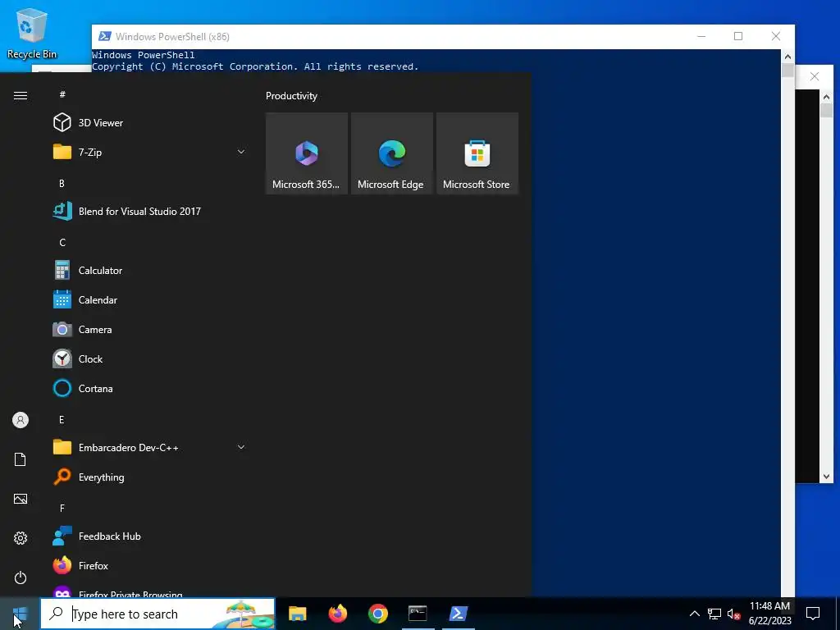Viewport: 840px width, 630px height.
Task: Click background window scrollbar up arrow
Action: click(826, 97)
